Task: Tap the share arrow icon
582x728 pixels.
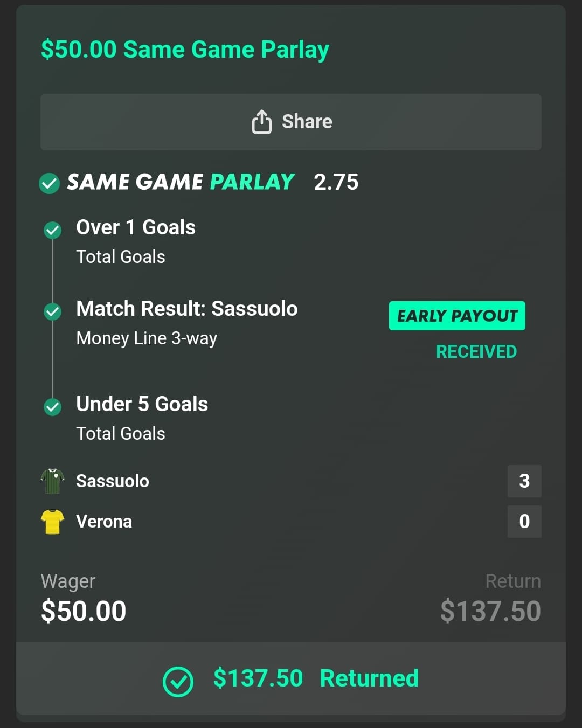Action: (x=261, y=122)
